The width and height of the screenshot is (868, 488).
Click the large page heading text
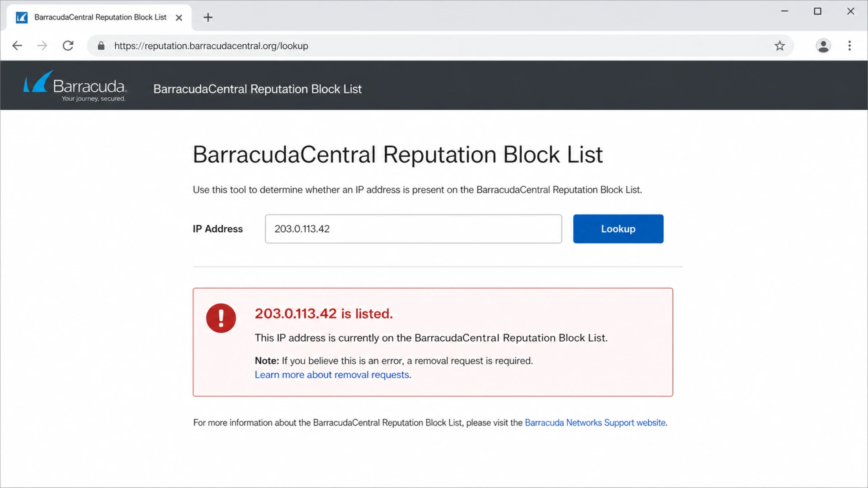398,155
